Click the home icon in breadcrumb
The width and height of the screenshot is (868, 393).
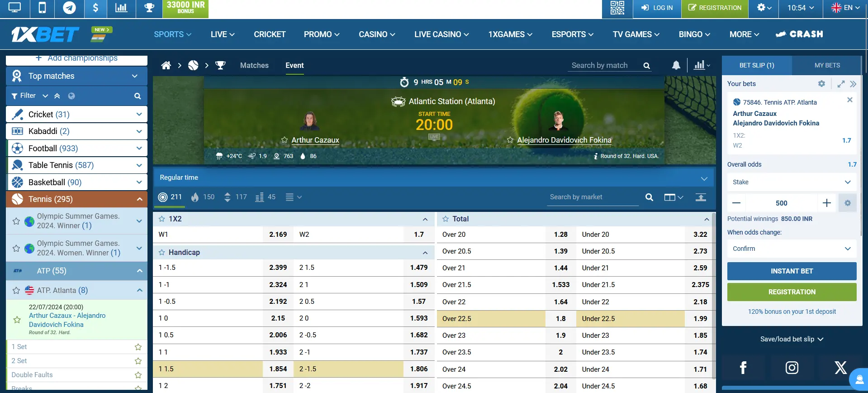click(x=166, y=65)
